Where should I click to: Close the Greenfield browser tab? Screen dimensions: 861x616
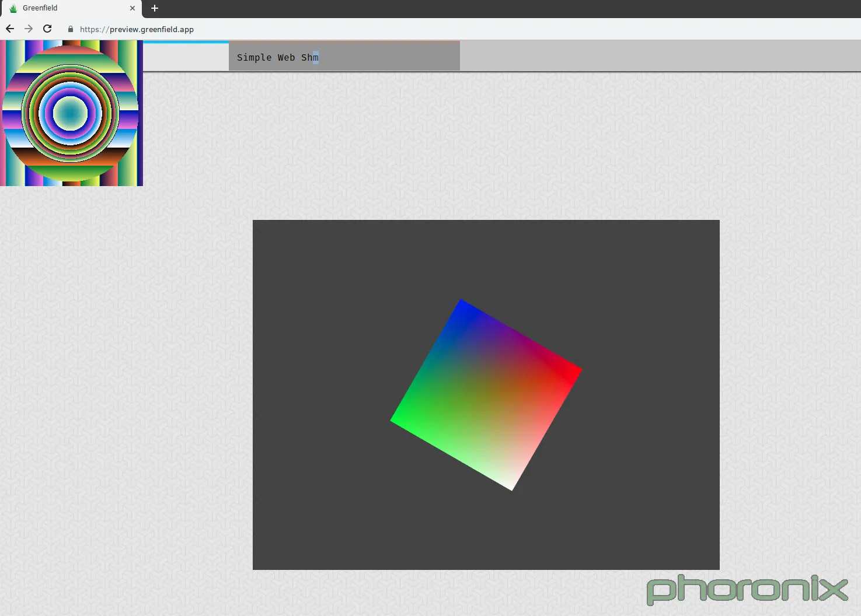click(x=133, y=8)
